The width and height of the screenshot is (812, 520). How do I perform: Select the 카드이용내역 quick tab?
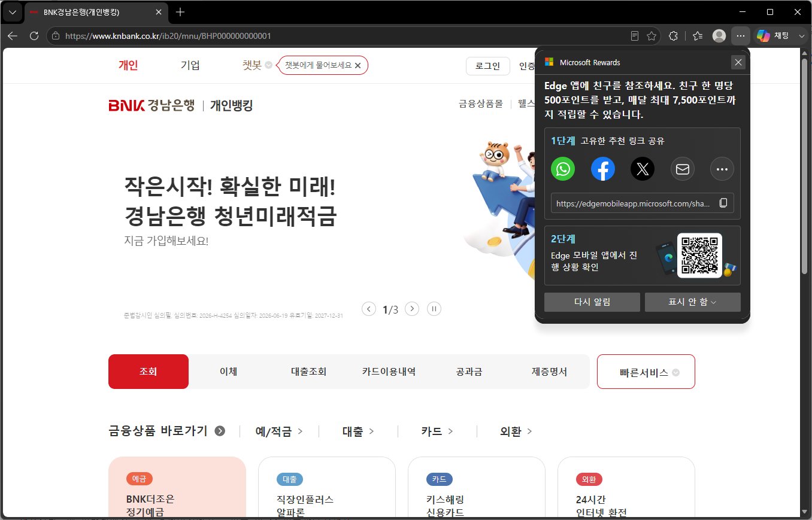click(x=389, y=372)
